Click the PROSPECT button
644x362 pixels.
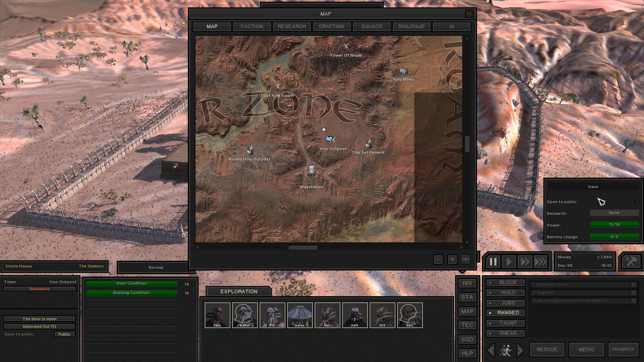pyautogui.click(x=623, y=350)
